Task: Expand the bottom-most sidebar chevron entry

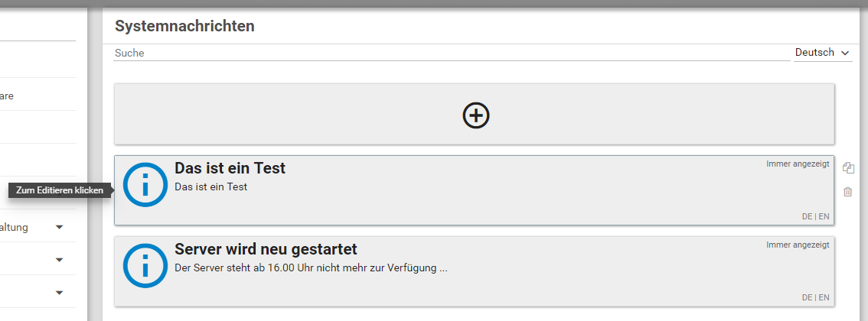Action: 59,292
